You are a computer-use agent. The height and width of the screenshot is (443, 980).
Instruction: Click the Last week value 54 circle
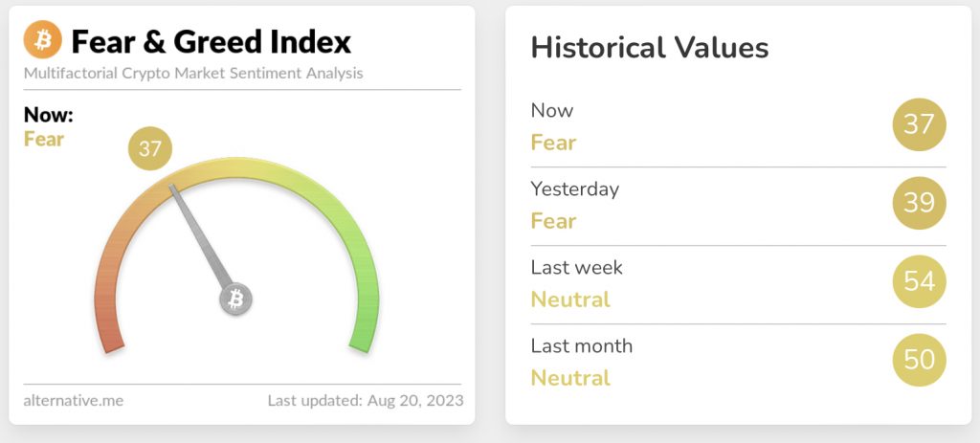[919, 281]
